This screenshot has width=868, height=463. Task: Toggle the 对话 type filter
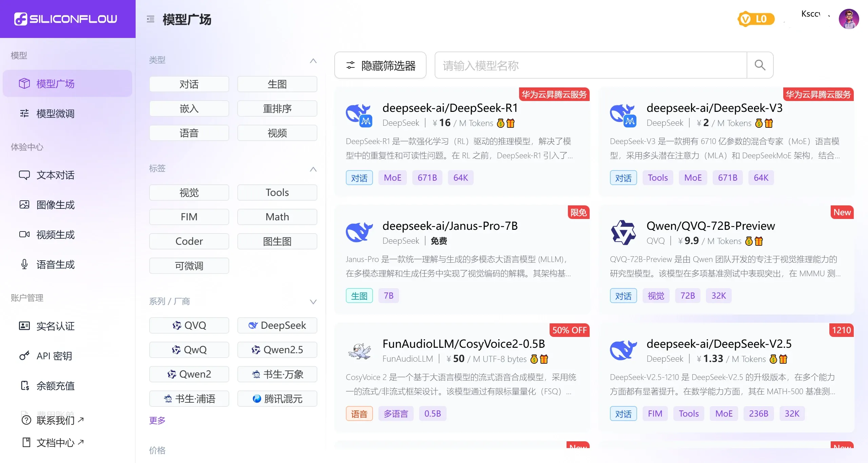(x=189, y=84)
